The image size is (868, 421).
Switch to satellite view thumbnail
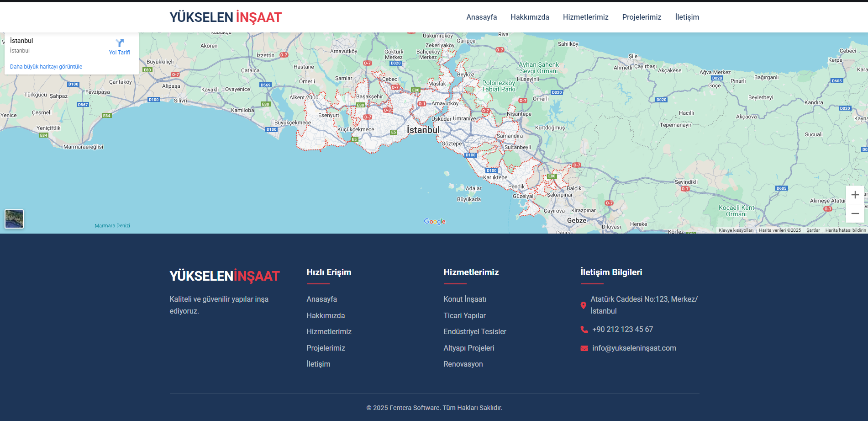click(14, 219)
